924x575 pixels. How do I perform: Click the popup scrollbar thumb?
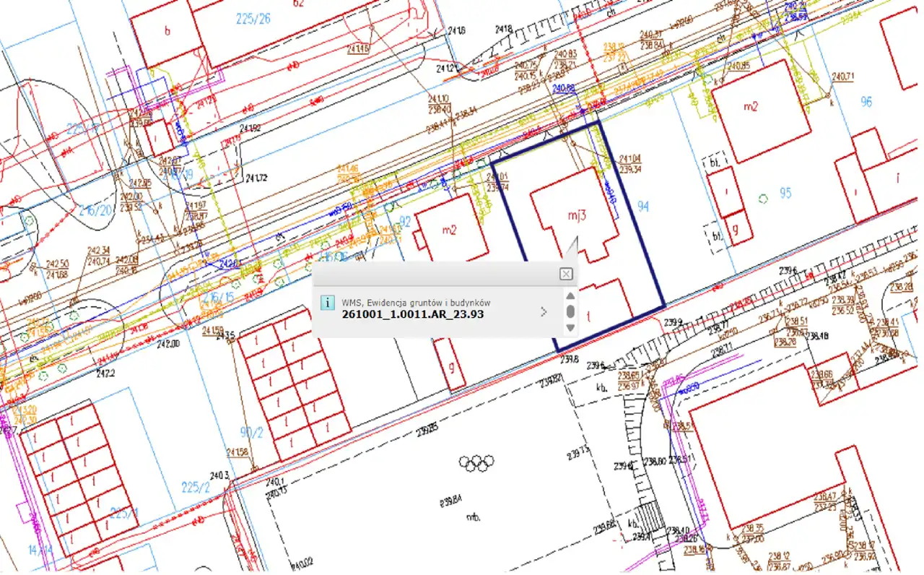pyautogui.click(x=570, y=311)
